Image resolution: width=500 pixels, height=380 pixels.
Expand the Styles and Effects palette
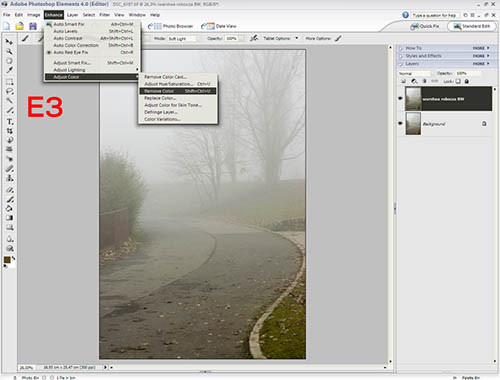tap(401, 56)
